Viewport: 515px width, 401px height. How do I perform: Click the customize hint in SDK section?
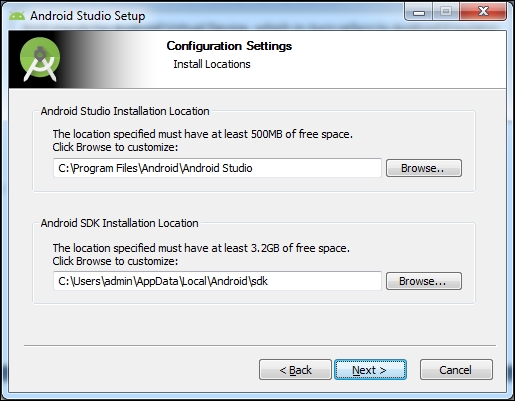click(x=115, y=261)
